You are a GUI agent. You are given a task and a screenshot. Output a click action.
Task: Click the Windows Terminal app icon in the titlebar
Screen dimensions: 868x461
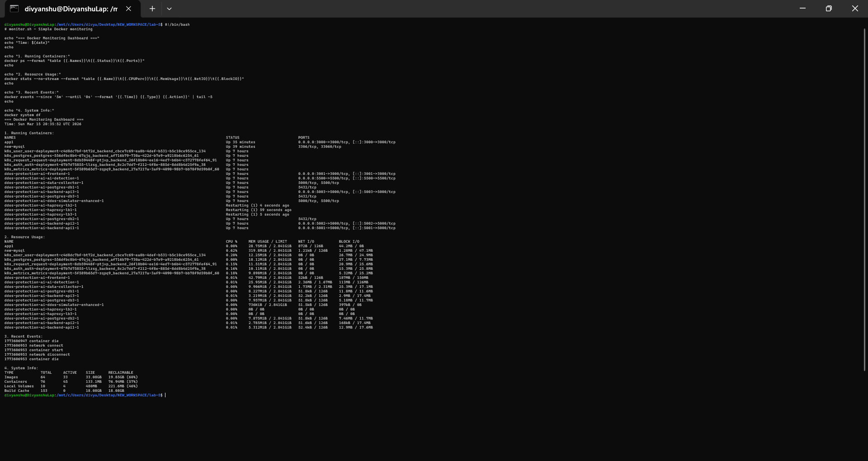click(x=14, y=8)
